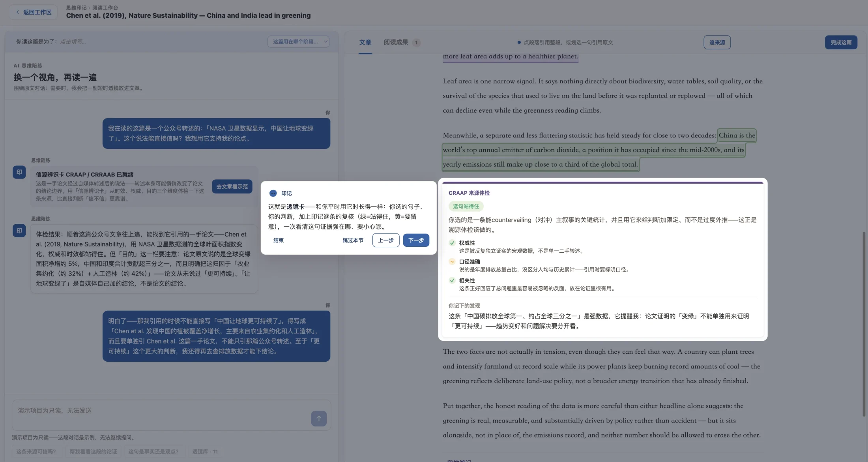The height and width of the screenshot is (462, 868).
Task: Click the yellow caution icon next to 口径准确
Action: coord(452,261)
